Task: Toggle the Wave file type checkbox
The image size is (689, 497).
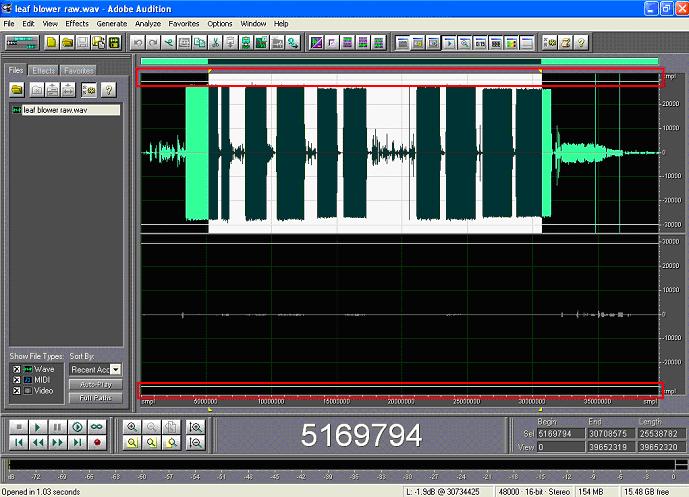Action: point(16,369)
